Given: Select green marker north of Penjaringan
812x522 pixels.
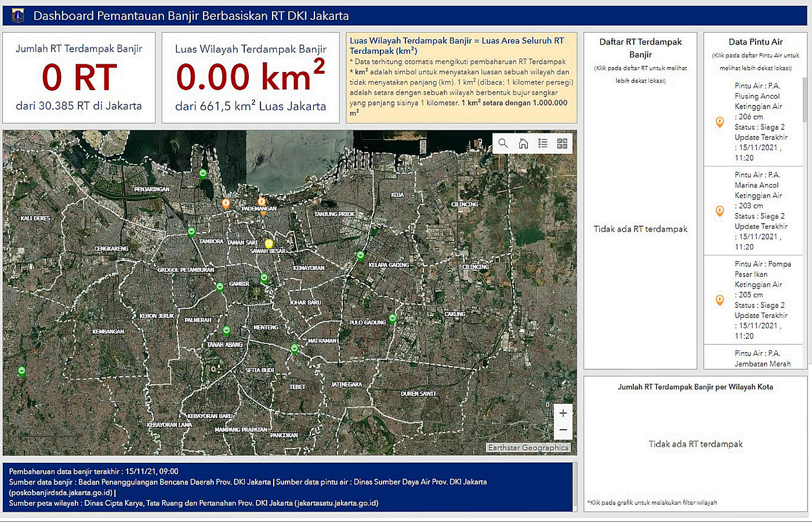Looking at the screenshot, I should (203, 173).
